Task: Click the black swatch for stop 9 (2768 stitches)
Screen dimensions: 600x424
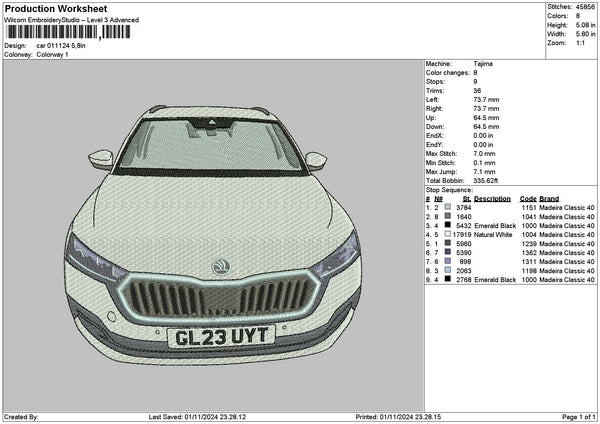Action: pyautogui.click(x=447, y=279)
